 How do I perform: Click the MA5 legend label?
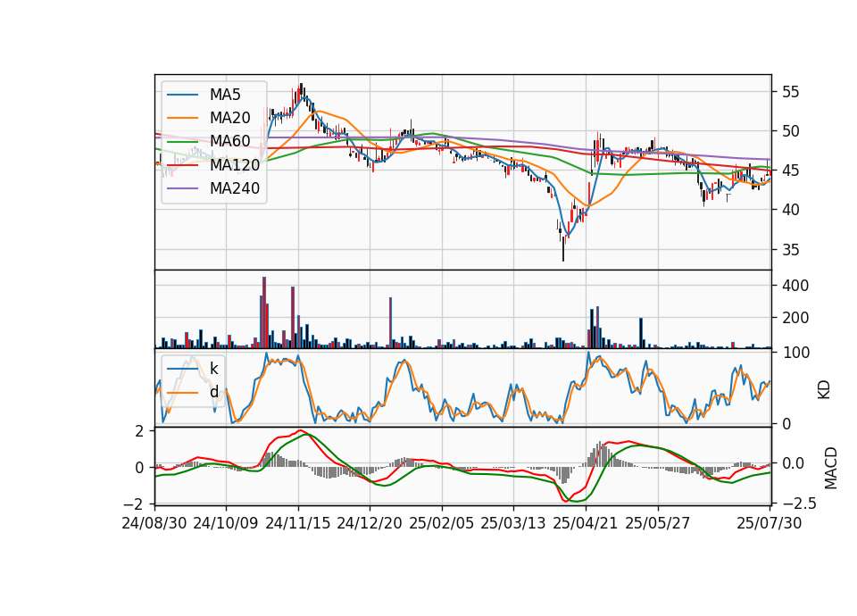coord(225,95)
